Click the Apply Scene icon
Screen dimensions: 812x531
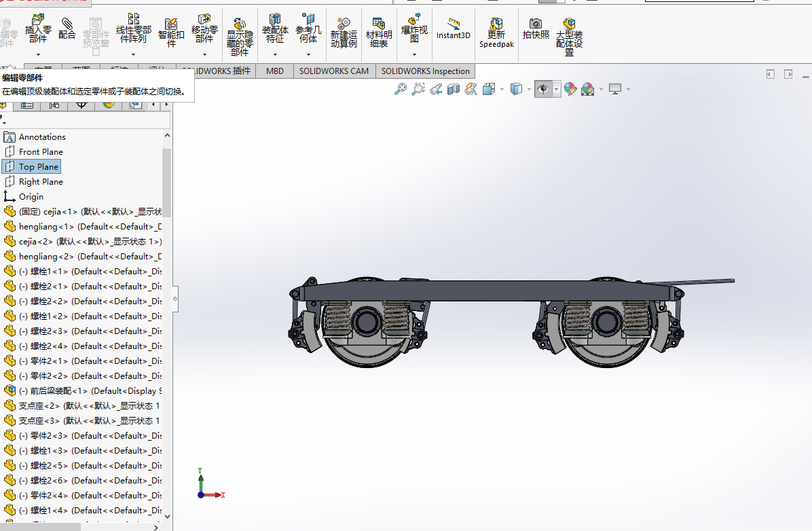tap(588, 89)
